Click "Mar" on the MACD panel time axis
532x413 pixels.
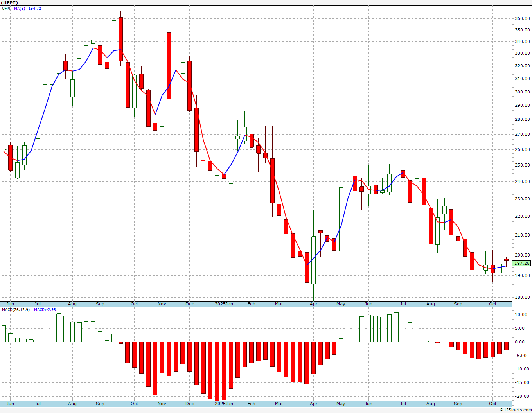pyautogui.click(x=279, y=404)
